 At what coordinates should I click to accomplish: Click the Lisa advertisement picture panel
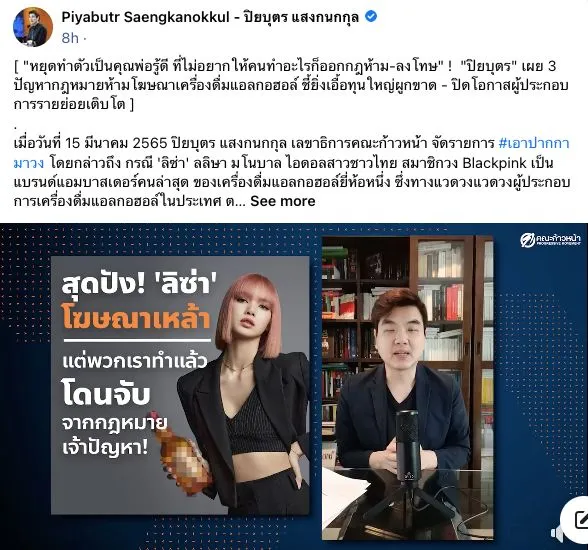[180, 385]
